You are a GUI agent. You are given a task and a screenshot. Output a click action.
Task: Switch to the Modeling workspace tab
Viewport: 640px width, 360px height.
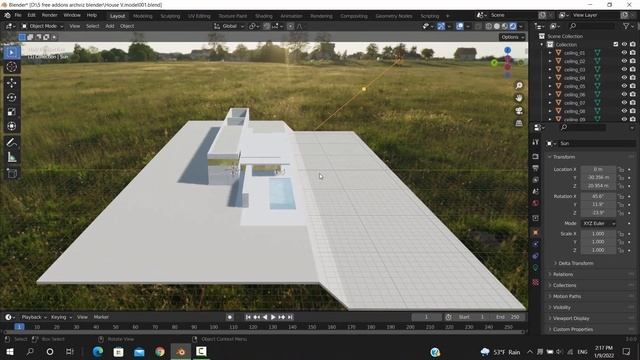pyautogui.click(x=142, y=16)
